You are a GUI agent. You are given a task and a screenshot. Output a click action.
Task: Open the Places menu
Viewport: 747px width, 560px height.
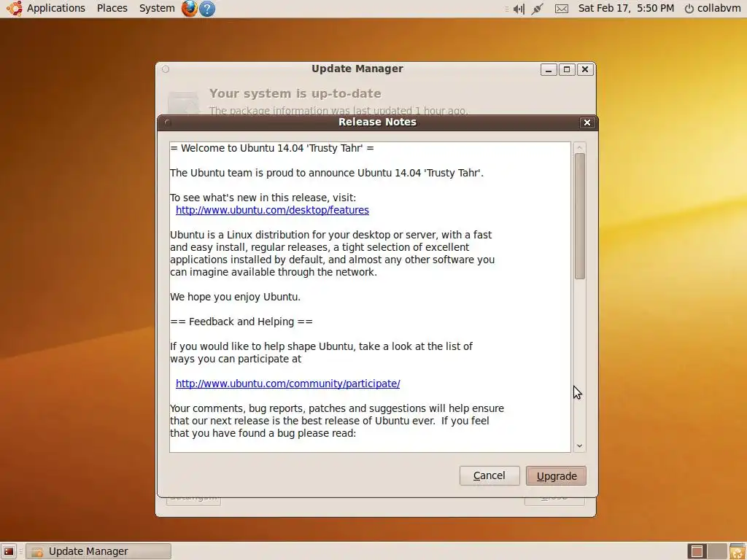coord(112,8)
